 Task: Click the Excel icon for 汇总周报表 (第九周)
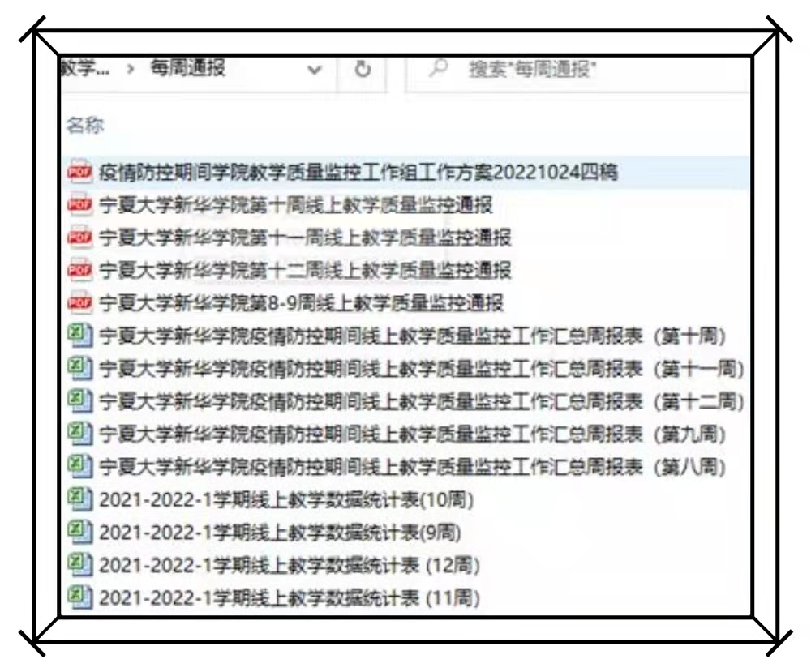point(79,433)
